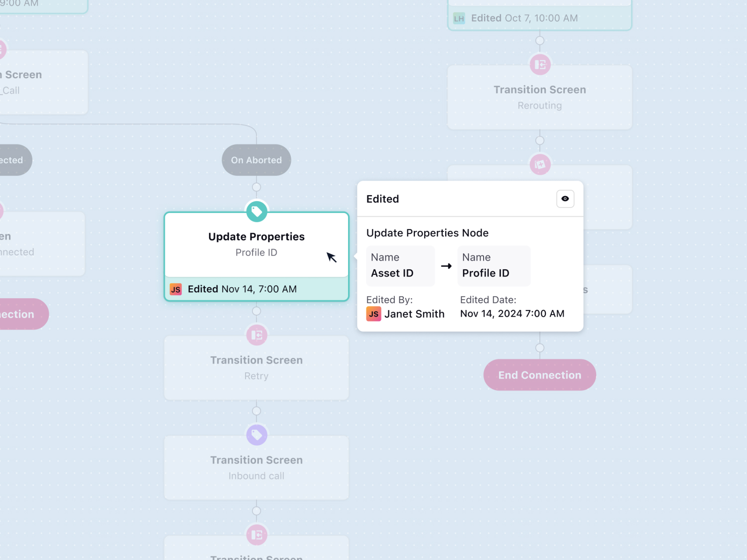Click the LH avatar badge at top

point(459,19)
